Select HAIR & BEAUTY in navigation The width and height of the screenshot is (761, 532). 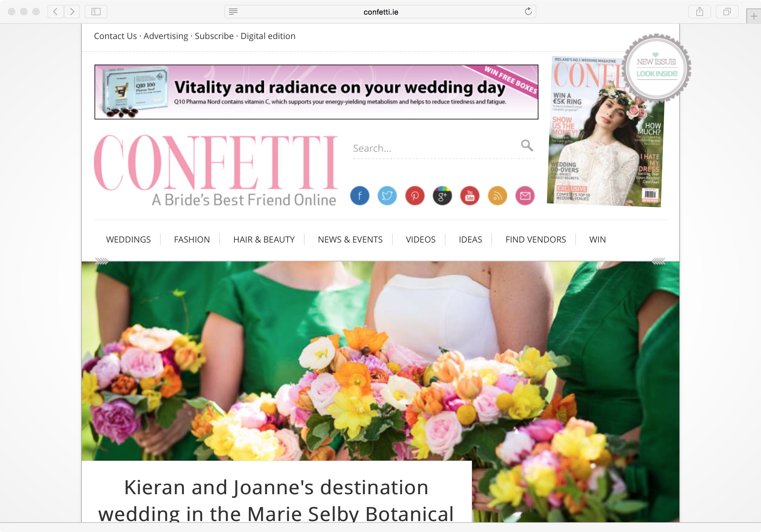pyautogui.click(x=264, y=239)
